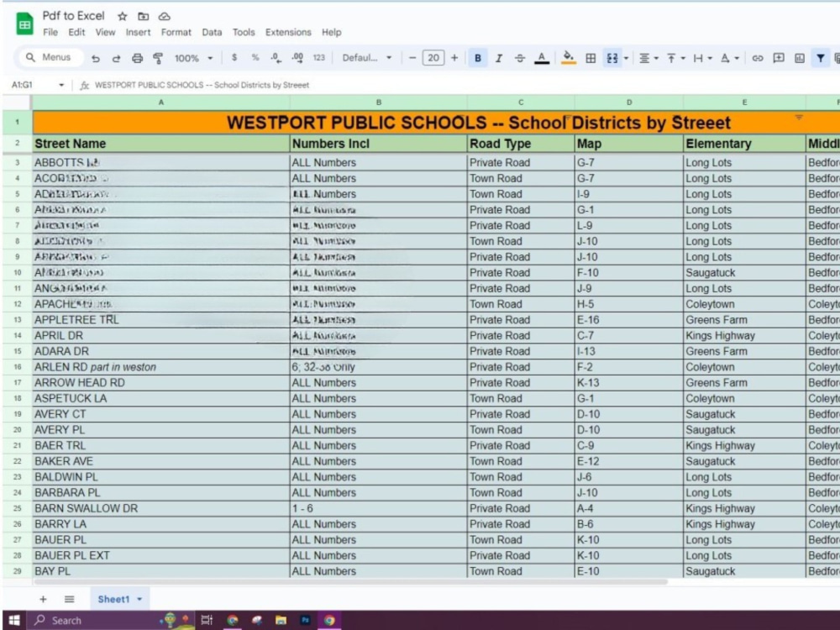This screenshot has height=630, width=840.
Task: Open the Extensions menu
Action: coord(288,32)
